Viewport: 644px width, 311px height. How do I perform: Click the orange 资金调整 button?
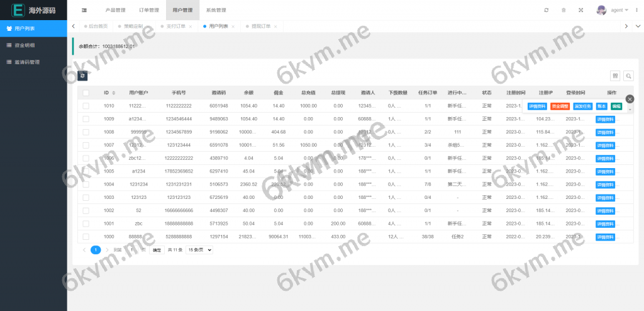click(x=560, y=106)
